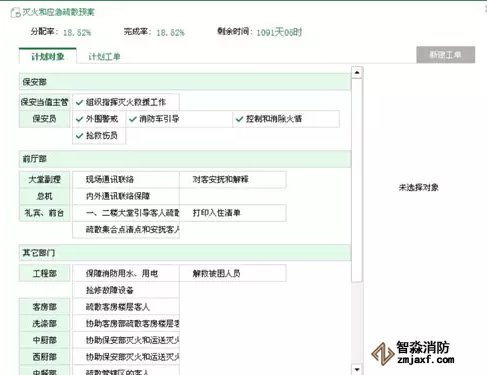This screenshot has height=375, width=487.
Task: Select the 现场通讯联络 task cell
Action: click(x=126, y=180)
